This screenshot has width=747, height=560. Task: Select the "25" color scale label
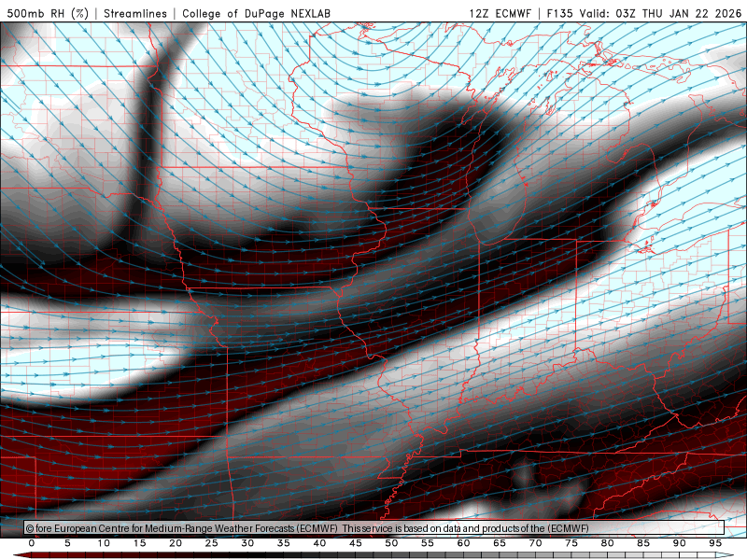coord(212,543)
